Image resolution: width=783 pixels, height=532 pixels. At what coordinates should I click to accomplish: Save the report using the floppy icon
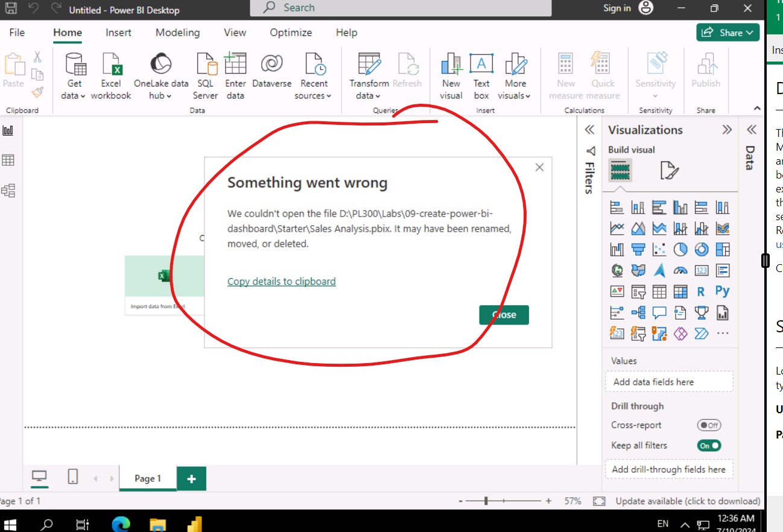(x=11, y=8)
